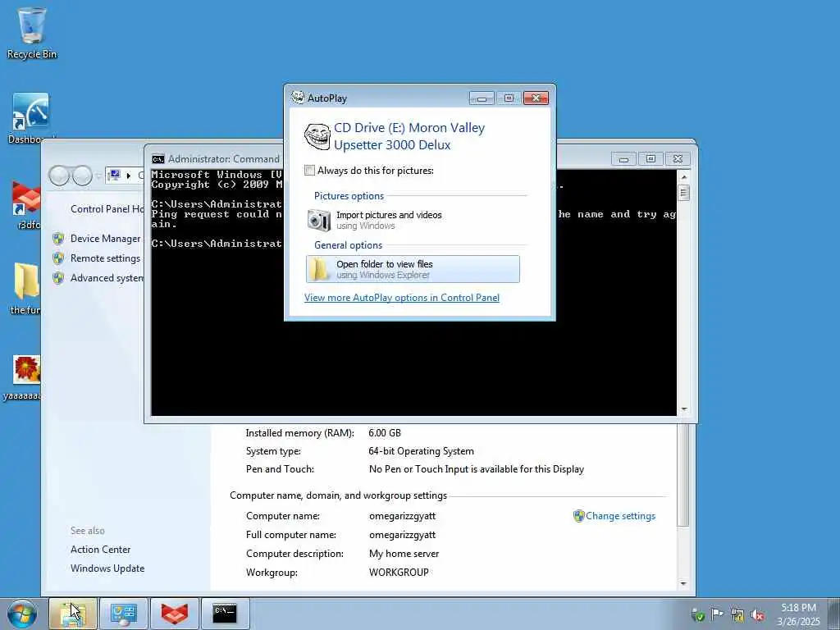
Task: Click the Command Prompt scrollbar thumb
Action: coord(683,193)
